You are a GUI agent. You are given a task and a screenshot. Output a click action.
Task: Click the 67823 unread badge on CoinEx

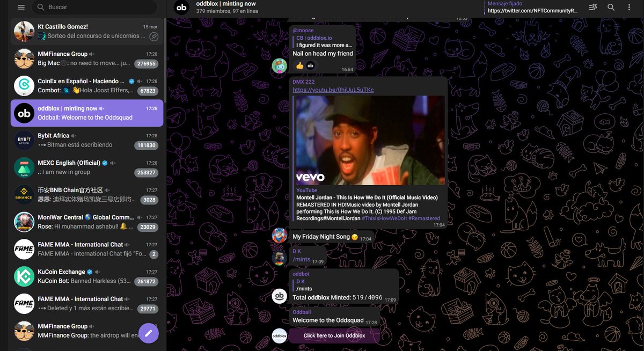[x=147, y=91]
